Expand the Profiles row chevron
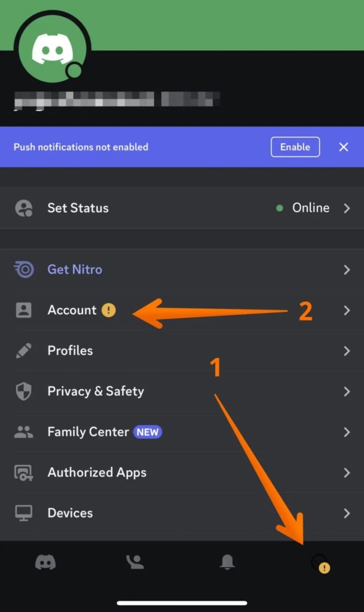The image size is (364, 612). pyautogui.click(x=347, y=351)
